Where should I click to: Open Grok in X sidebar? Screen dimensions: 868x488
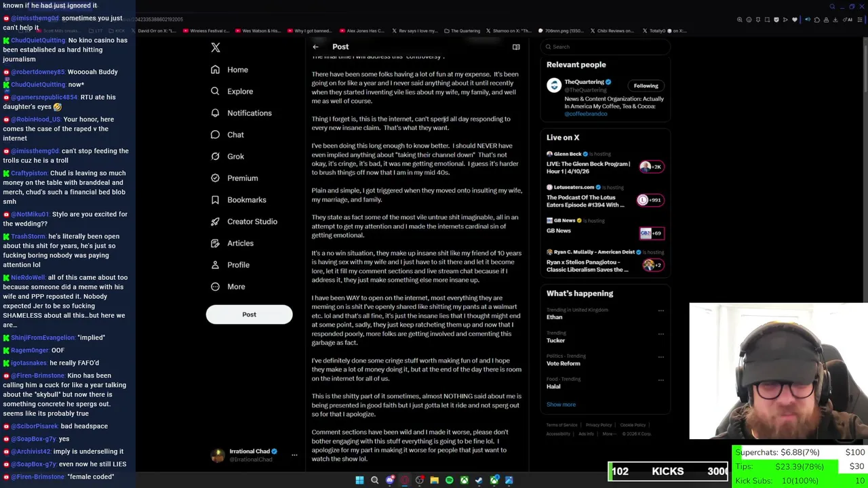pos(227,157)
